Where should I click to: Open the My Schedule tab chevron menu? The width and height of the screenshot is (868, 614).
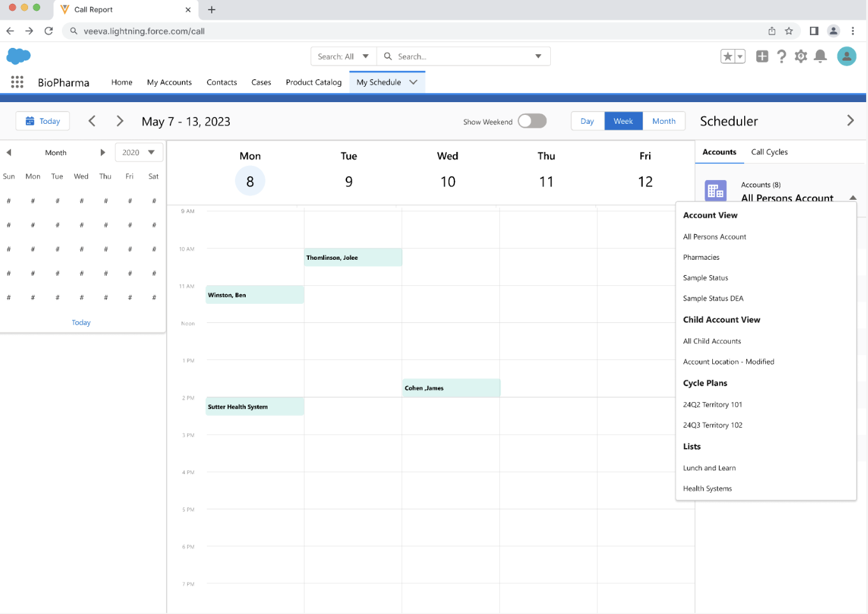(414, 82)
